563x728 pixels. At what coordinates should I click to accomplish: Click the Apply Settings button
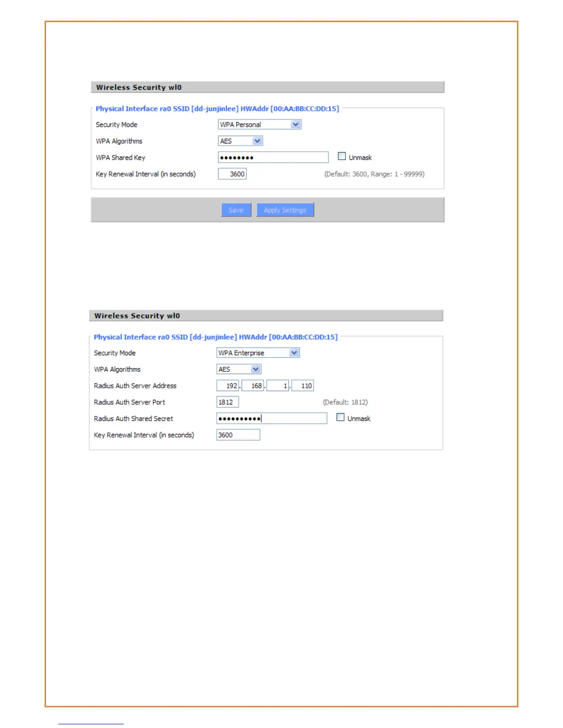point(285,210)
